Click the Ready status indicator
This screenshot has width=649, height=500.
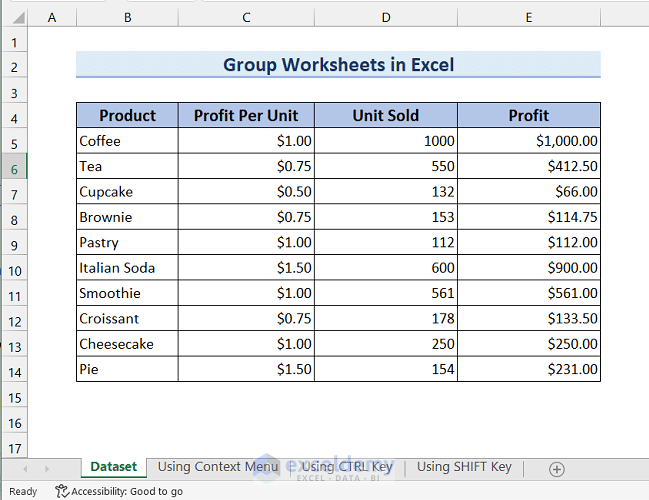(22, 491)
